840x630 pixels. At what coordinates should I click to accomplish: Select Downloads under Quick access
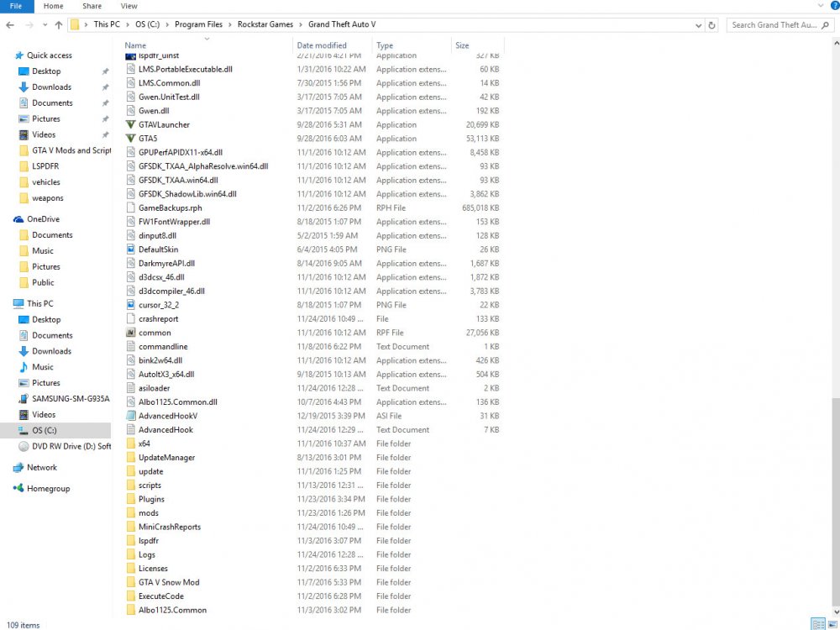[x=51, y=87]
